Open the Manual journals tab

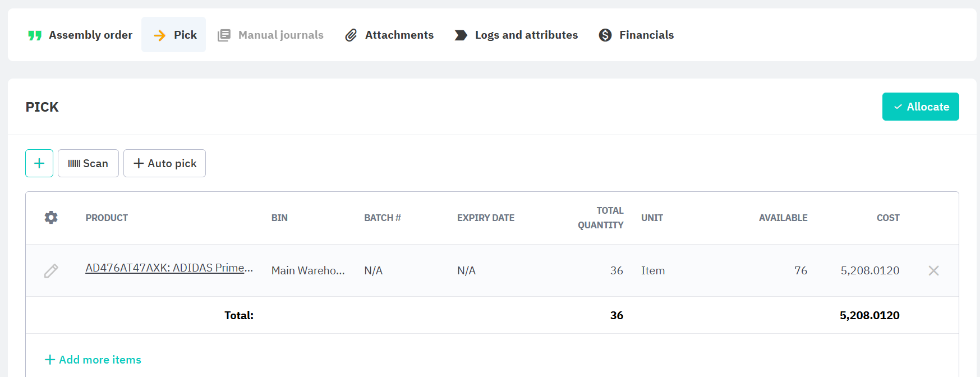(x=271, y=35)
